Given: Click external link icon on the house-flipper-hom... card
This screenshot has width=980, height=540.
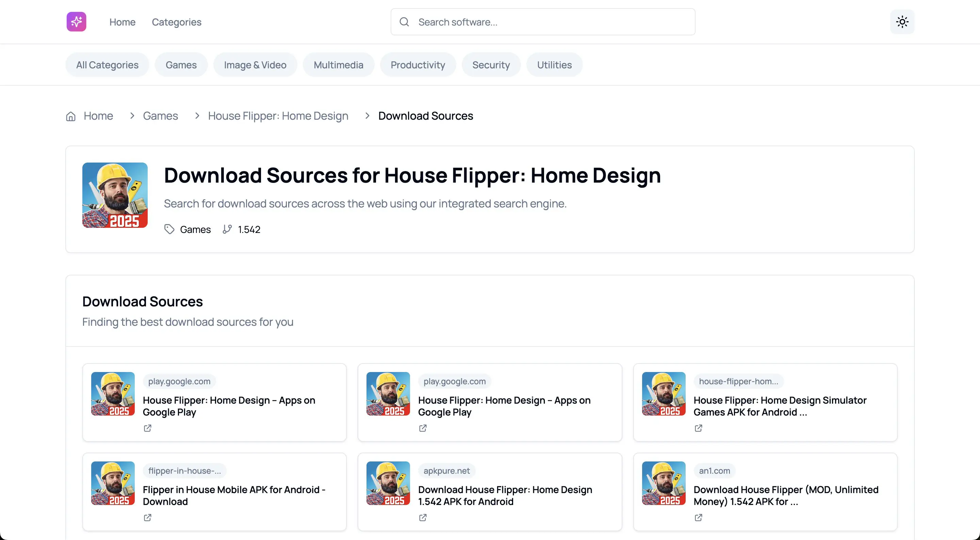Looking at the screenshot, I should click(x=698, y=428).
